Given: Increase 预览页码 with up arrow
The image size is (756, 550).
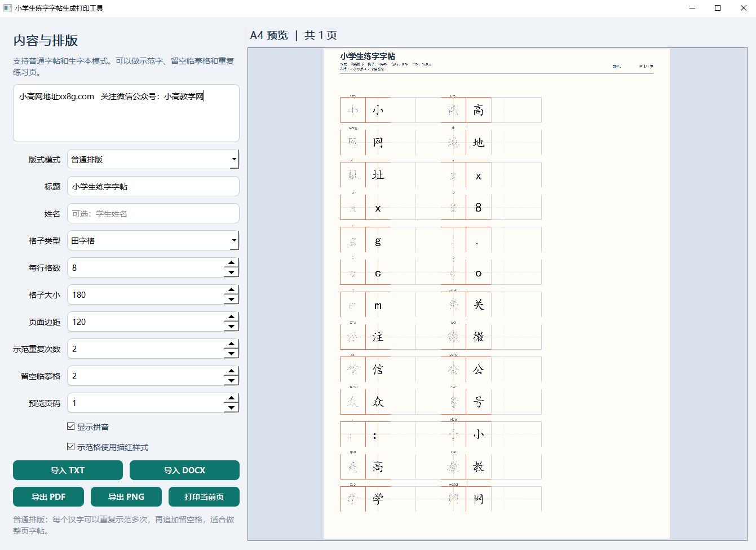Looking at the screenshot, I should [x=231, y=398].
